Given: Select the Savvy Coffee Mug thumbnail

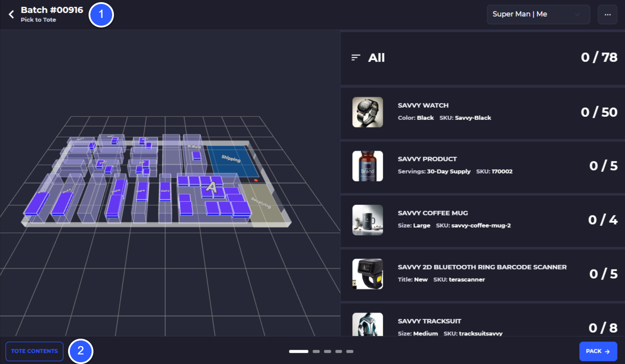Looking at the screenshot, I should pos(367,220).
